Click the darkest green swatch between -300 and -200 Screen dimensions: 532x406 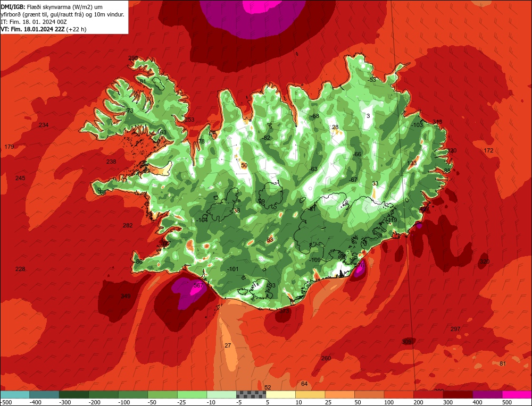tap(73, 394)
